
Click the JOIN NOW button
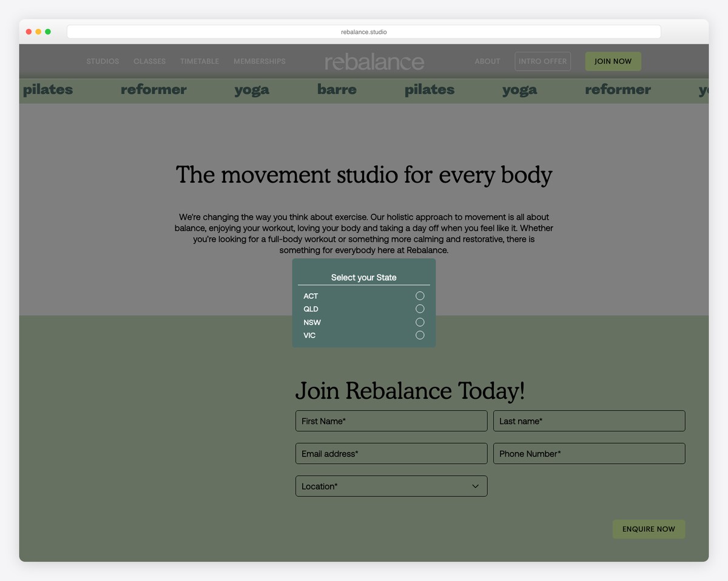[x=613, y=61]
